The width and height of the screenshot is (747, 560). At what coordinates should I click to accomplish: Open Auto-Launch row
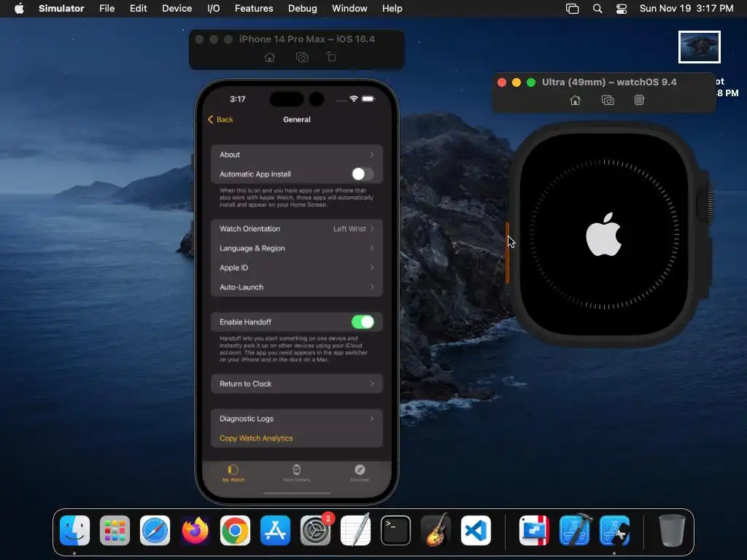(x=296, y=287)
